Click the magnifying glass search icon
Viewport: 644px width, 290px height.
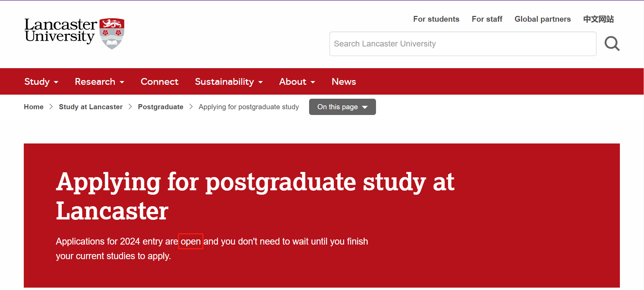[612, 44]
